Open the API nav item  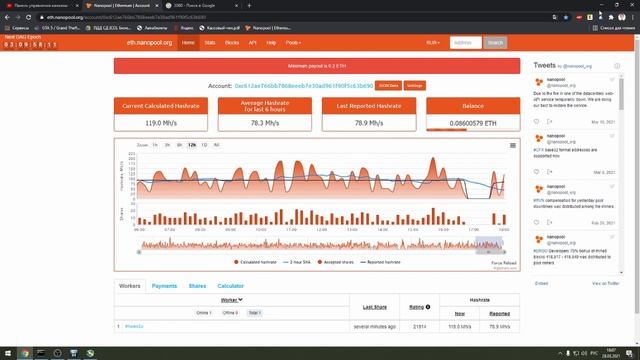[252, 42]
